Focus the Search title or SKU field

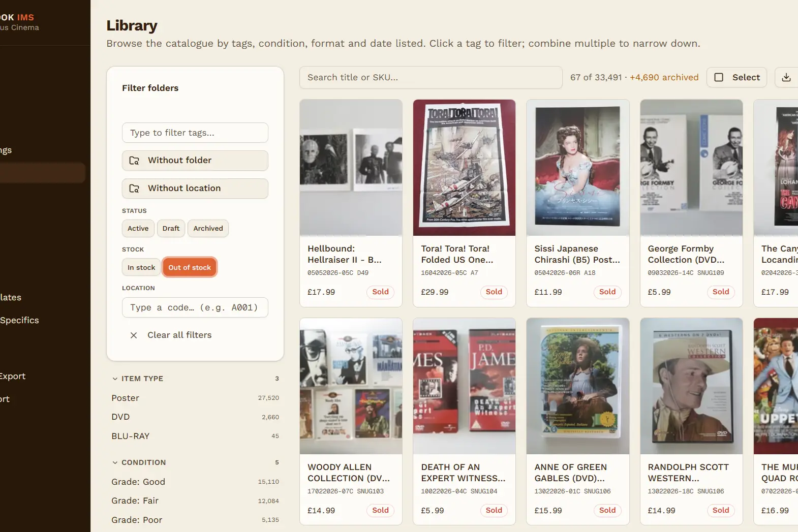click(431, 77)
